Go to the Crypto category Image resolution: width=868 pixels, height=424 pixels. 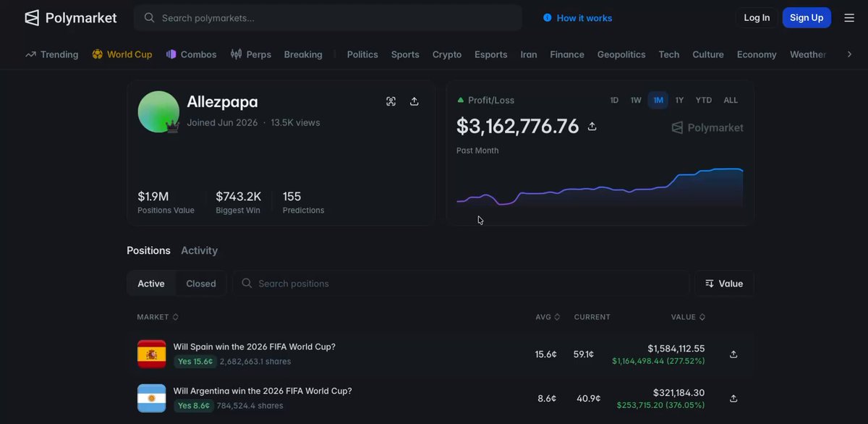(447, 54)
